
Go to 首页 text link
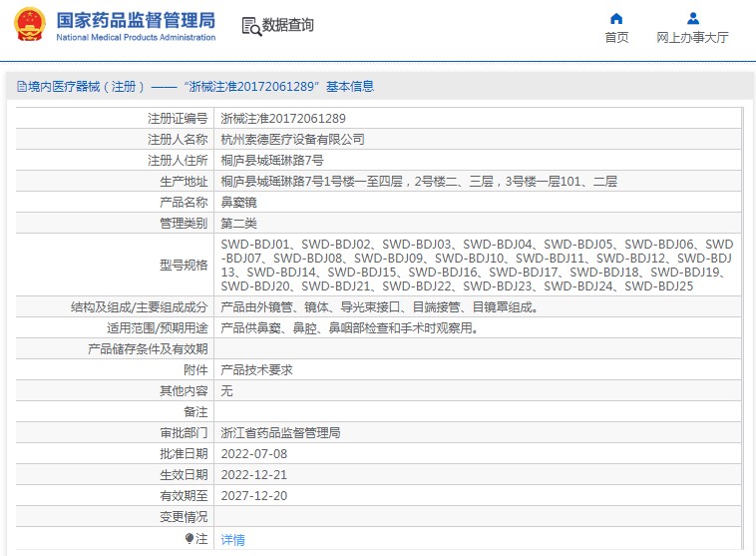pos(616,38)
